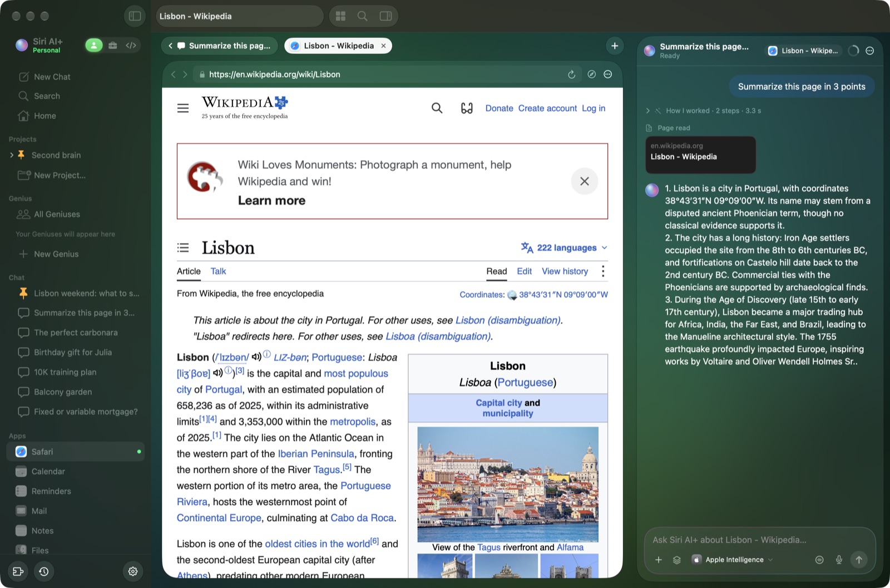Open the settings gear icon in sidebar
The width and height of the screenshot is (890, 588).
coord(133,571)
